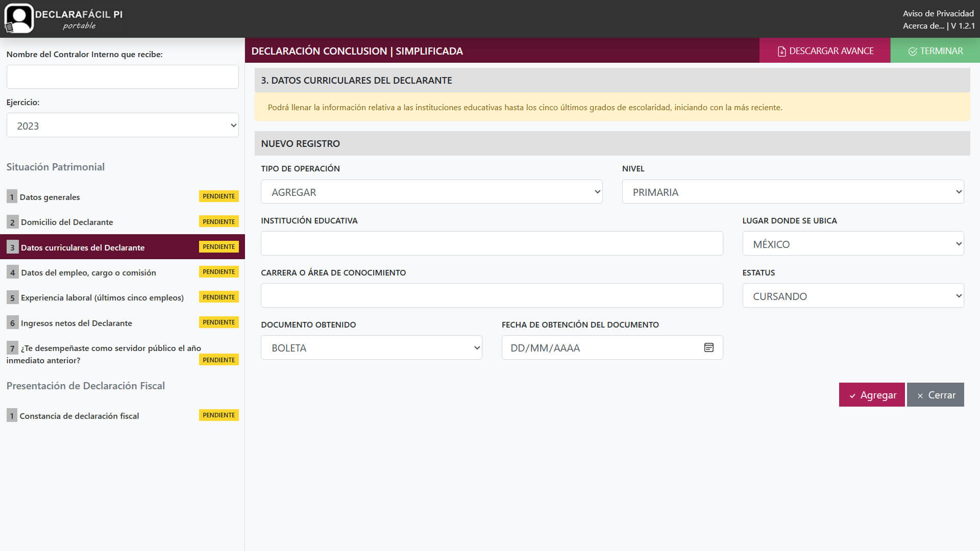980x551 pixels.
Task: Click the download icon in Descargar Avance
Action: (781, 51)
